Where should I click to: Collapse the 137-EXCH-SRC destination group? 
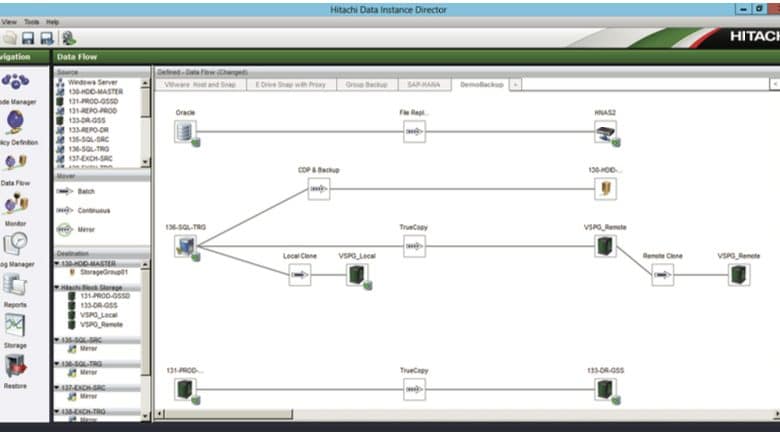(57, 388)
